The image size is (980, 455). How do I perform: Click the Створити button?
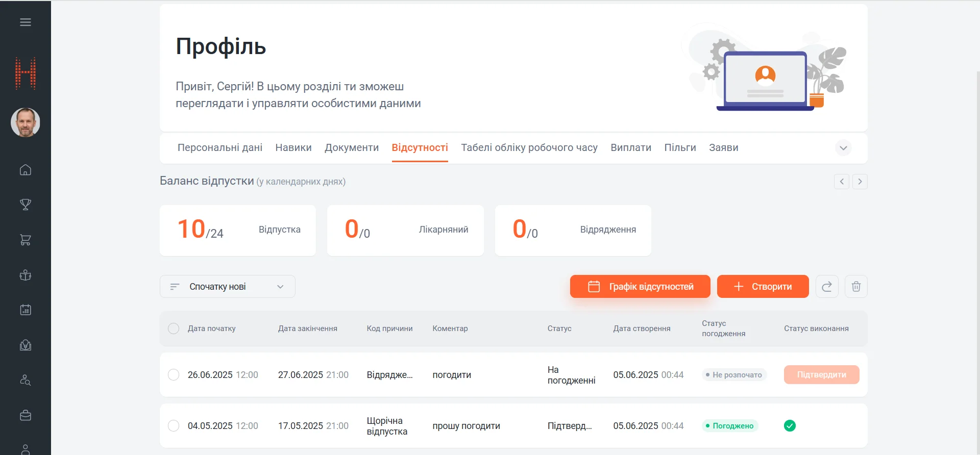click(x=763, y=287)
